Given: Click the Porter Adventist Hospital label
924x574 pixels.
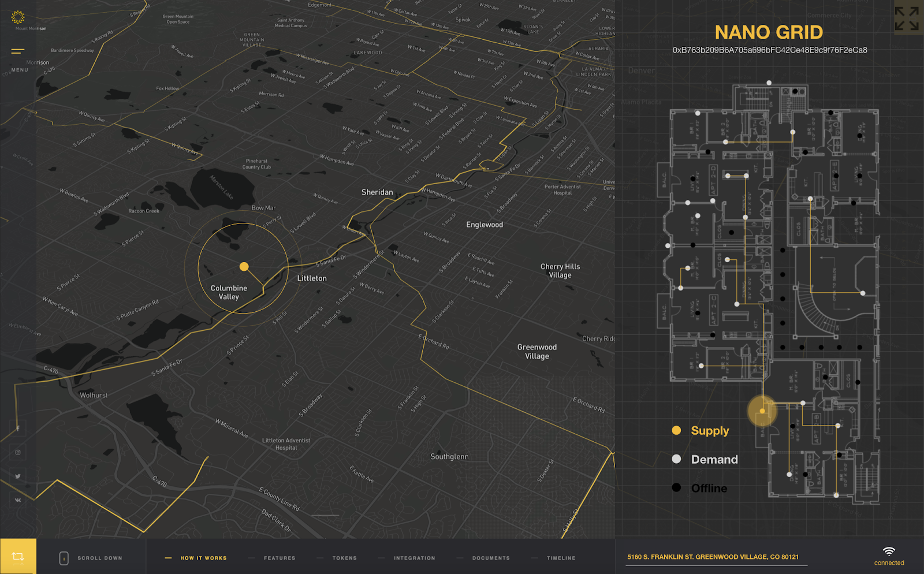Looking at the screenshot, I should click(562, 190).
